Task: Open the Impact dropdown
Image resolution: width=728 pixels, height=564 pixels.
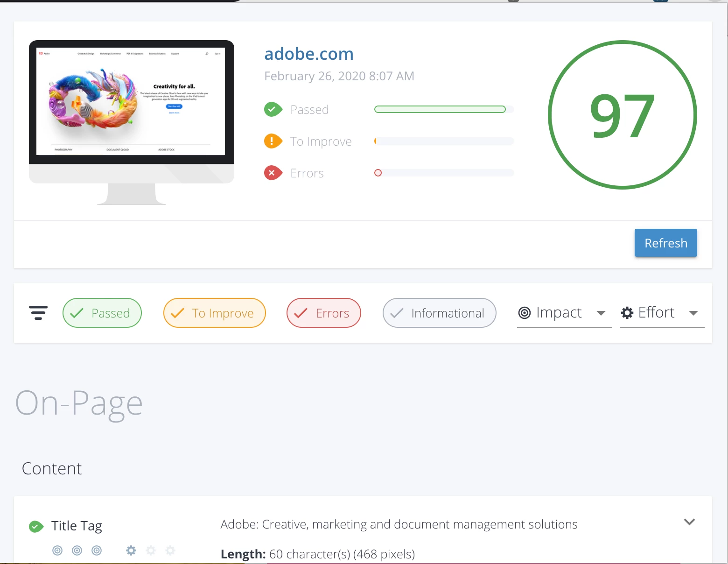Action: coord(565,313)
